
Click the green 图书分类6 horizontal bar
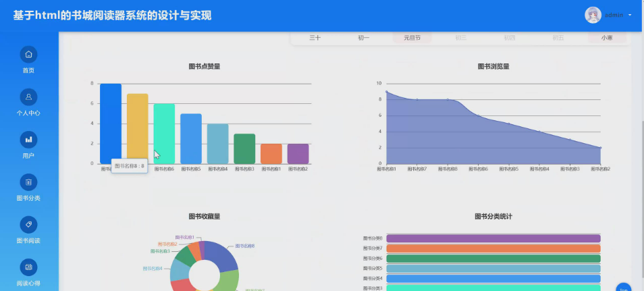click(493, 259)
